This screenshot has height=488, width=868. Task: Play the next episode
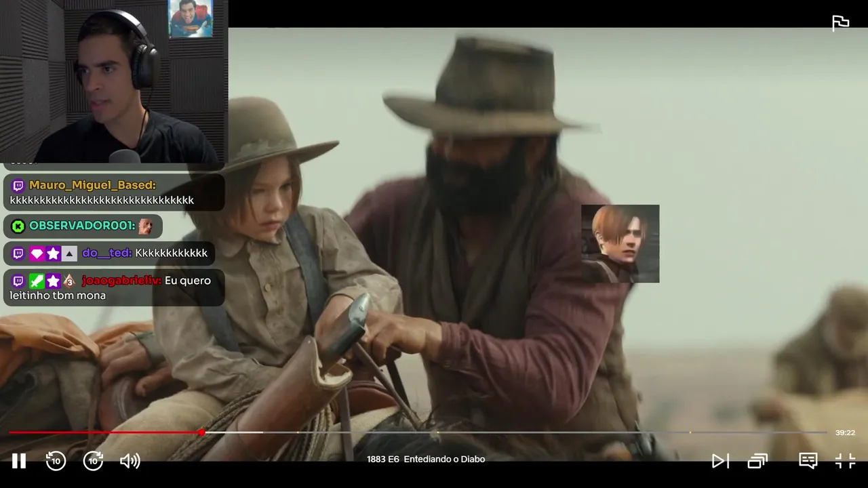(720, 461)
